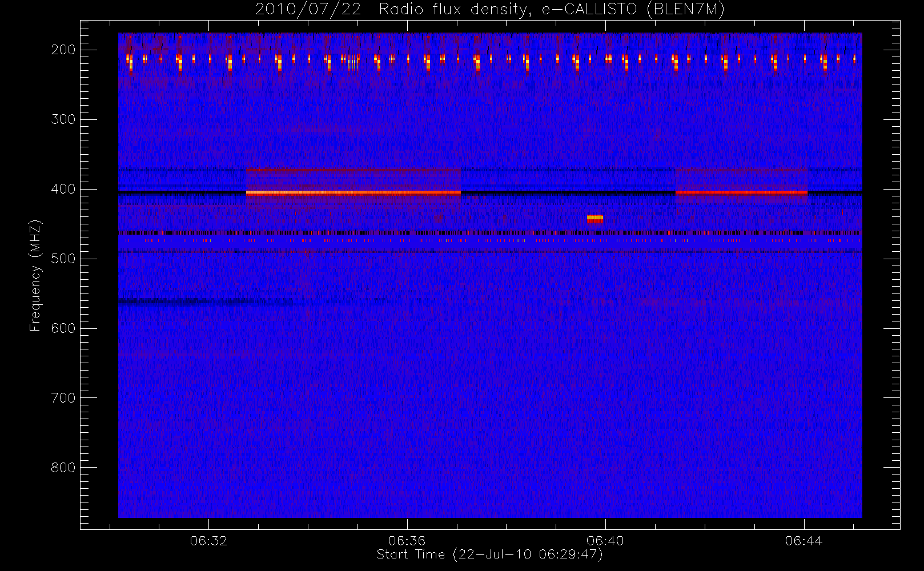Screen dimensions: 924x571
Task: Click the 06:40 time tick label
Action: coord(605,541)
